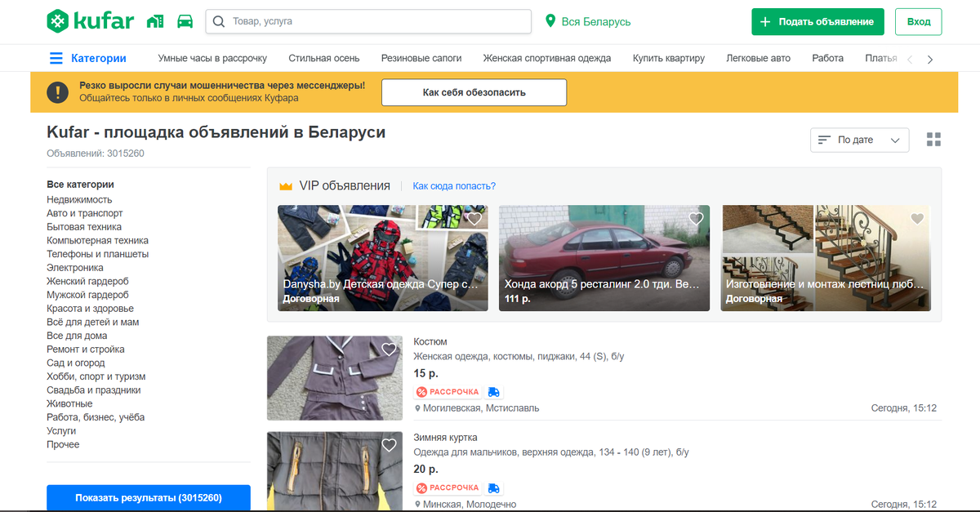Open Женская спортивная одежда link
The height and width of the screenshot is (512, 980).
[547, 58]
